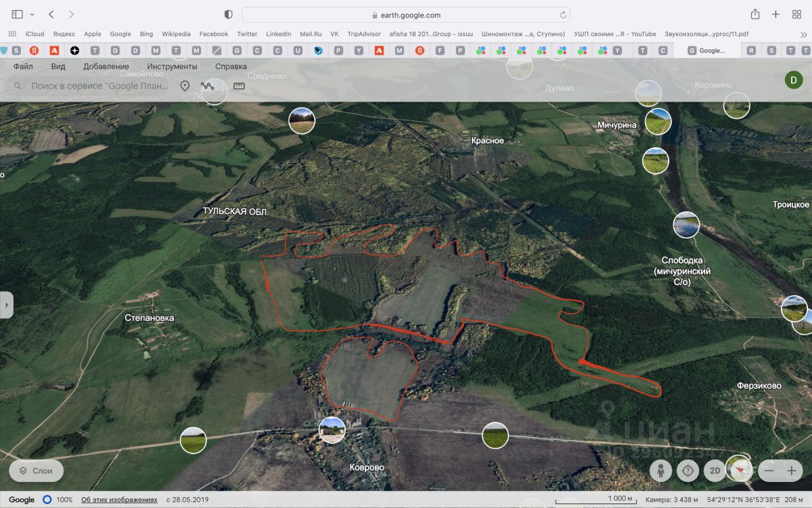Zoom in with the plus button
This screenshot has height=508, width=812.
pos(791,471)
